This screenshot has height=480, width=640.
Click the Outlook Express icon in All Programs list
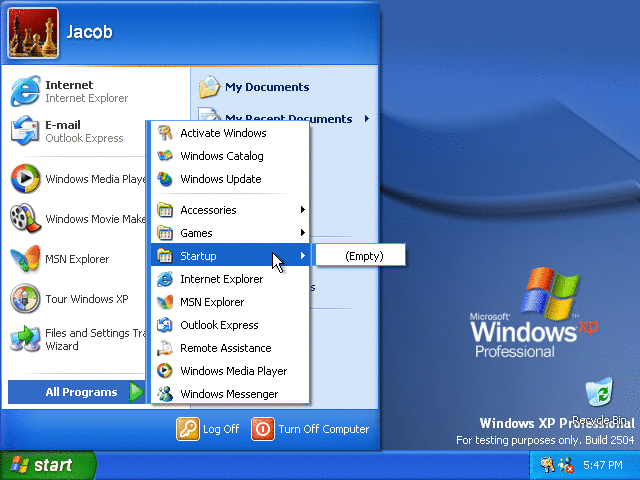tap(165, 324)
